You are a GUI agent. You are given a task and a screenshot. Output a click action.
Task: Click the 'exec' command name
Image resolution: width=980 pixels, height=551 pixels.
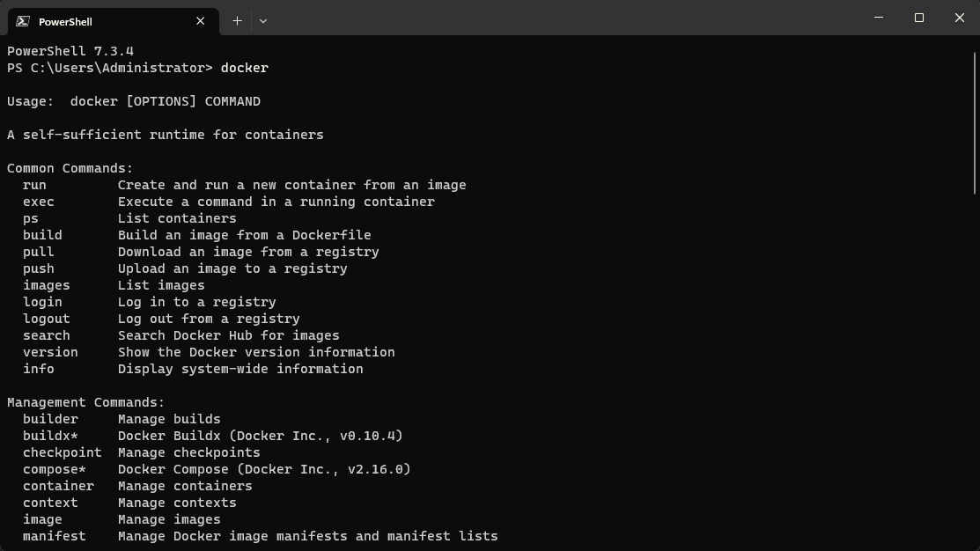[39, 202]
